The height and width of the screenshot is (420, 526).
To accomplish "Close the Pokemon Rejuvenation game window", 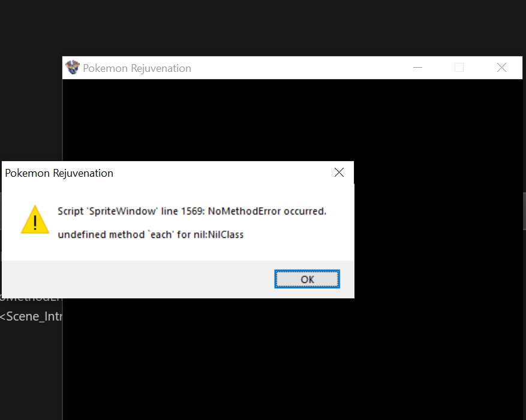I will [x=501, y=68].
